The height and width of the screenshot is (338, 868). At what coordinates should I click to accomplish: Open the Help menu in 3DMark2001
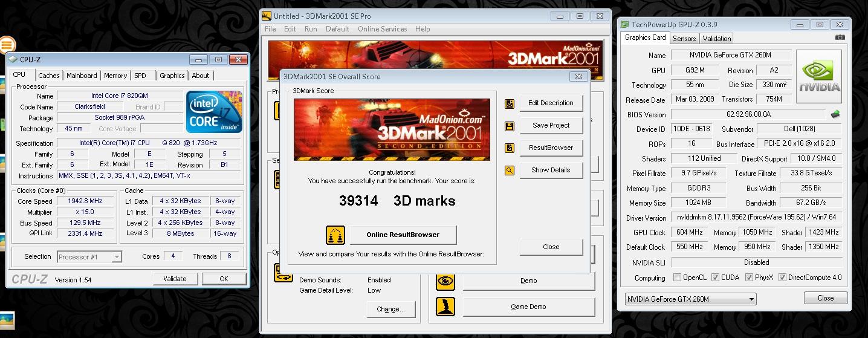click(x=423, y=29)
